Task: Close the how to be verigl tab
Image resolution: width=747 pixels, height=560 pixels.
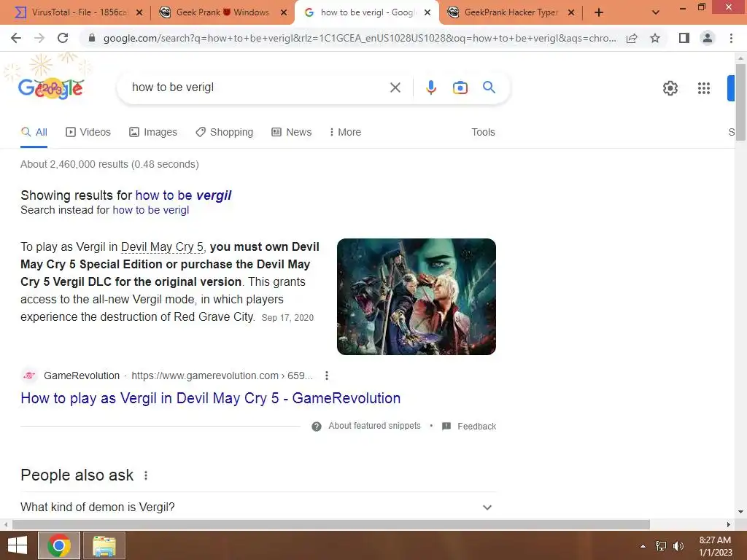Action: pos(427,13)
